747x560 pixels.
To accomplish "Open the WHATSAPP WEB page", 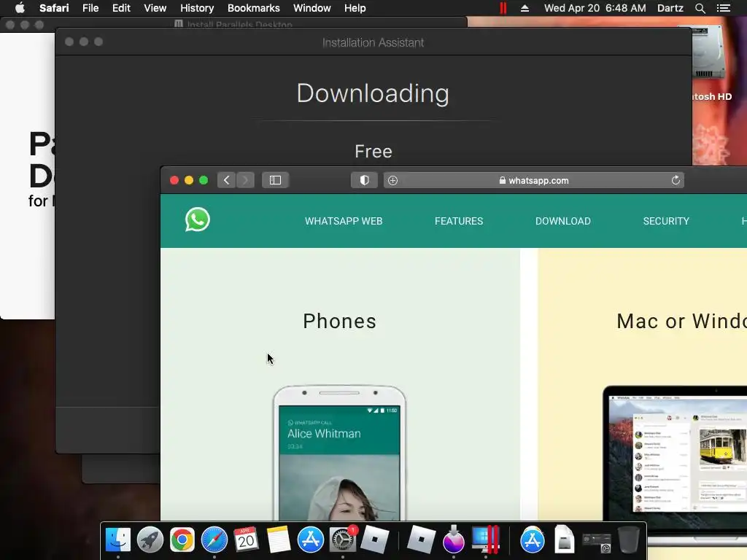I will click(x=344, y=221).
